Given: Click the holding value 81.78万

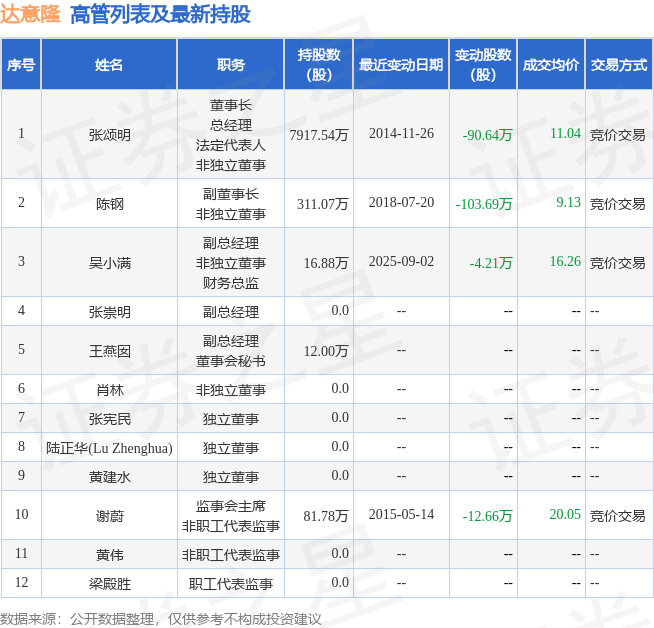Looking at the screenshot, I should click(326, 516).
